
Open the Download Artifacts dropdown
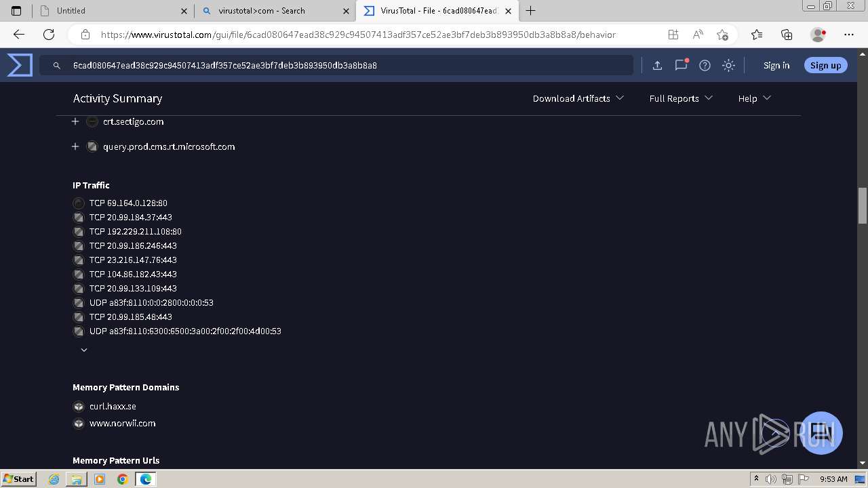point(578,98)
